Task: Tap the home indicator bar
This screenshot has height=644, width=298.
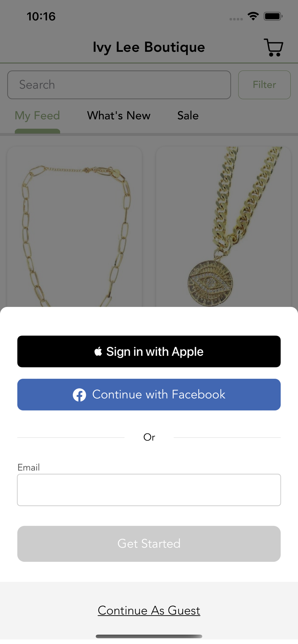Action: point(149,636)
